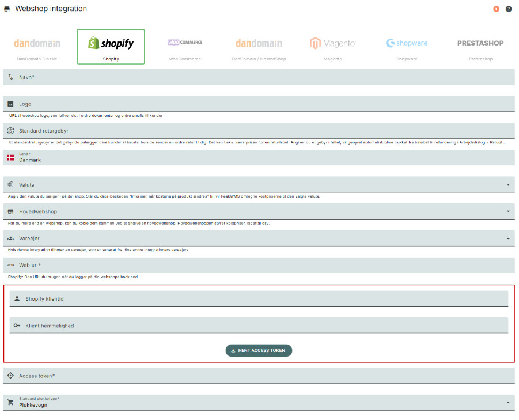This screenshot has width=519, height=420.
Task: Click the Standard returgebyr field
Action: (x=259, y=131)
